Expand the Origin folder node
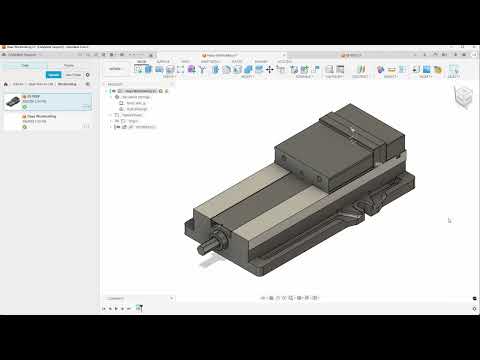 111,121
